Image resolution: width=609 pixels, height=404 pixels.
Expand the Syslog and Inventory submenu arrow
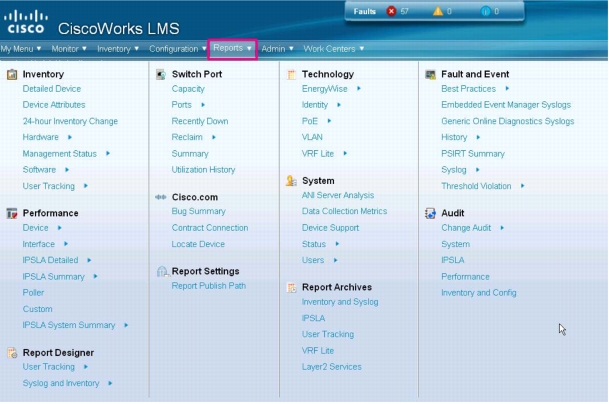click(x=110, y=383)
